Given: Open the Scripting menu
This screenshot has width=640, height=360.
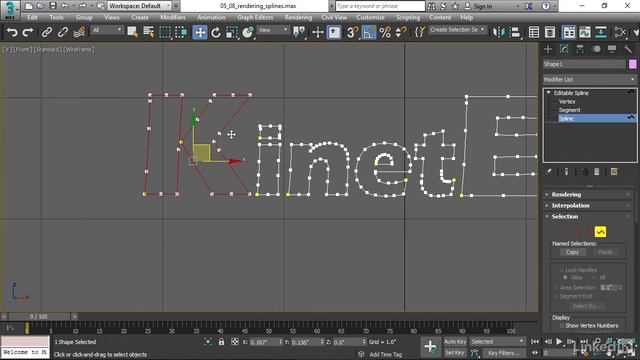Looking at the screenshot, I should (408, 18).
